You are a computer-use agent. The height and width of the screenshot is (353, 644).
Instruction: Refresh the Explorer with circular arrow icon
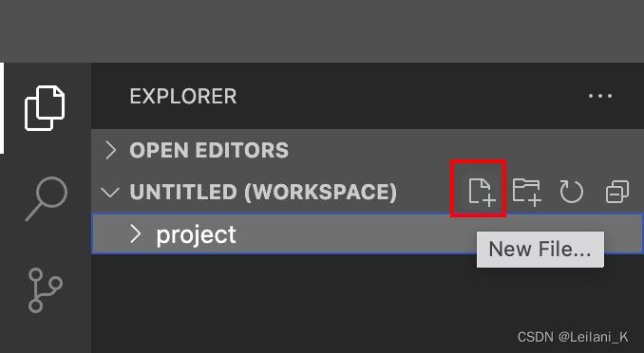[x=571, y=192]
